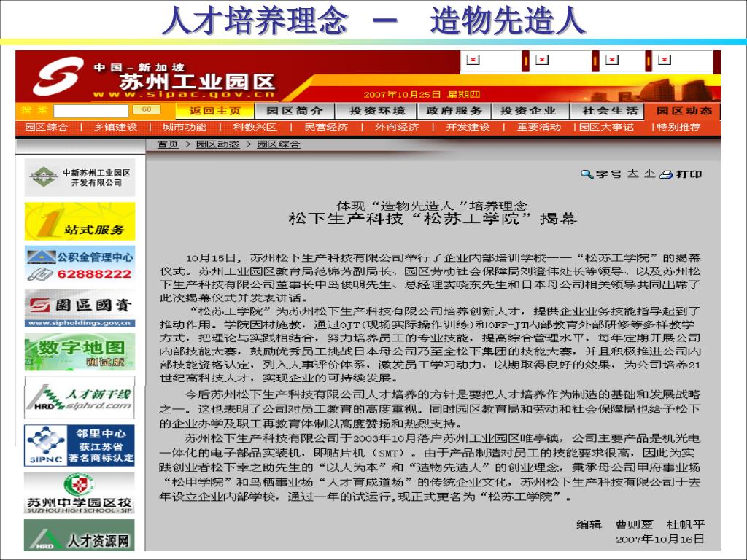
Task: Open the 返回主页 tab
Action: [x=215, y=111]
